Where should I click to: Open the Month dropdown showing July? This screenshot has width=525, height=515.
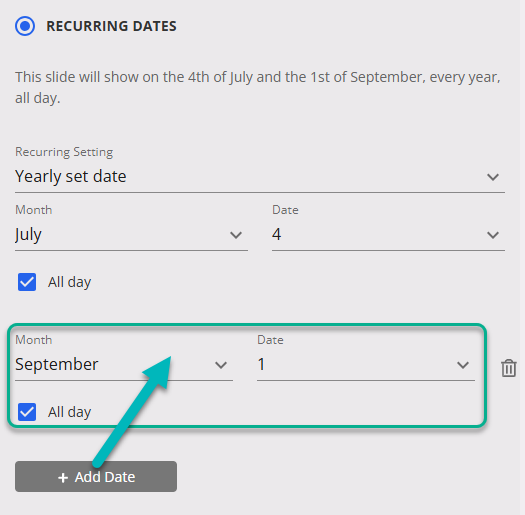pos(131,234)
